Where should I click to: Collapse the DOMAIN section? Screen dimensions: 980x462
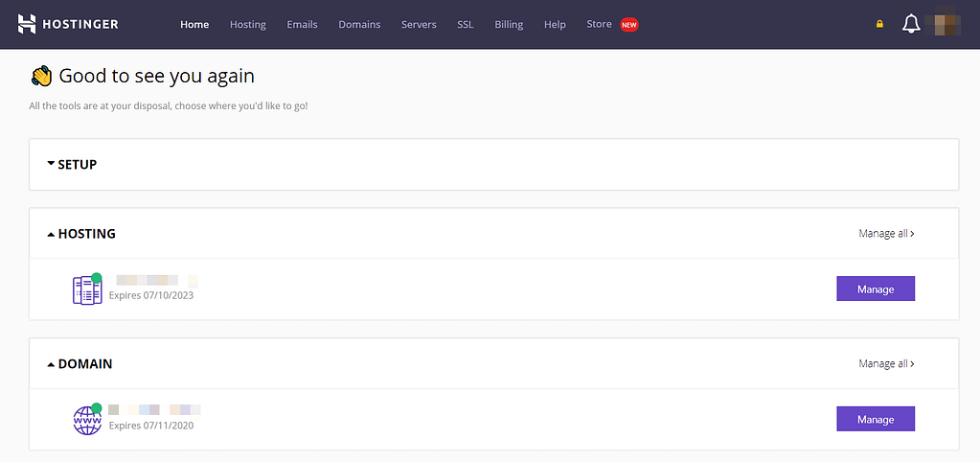tap(80, 364)
